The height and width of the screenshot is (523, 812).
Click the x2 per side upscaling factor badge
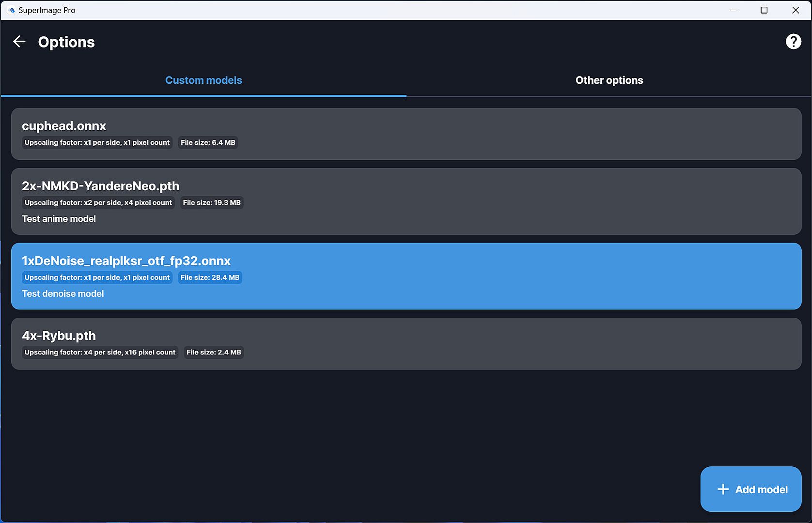[98, 202]
